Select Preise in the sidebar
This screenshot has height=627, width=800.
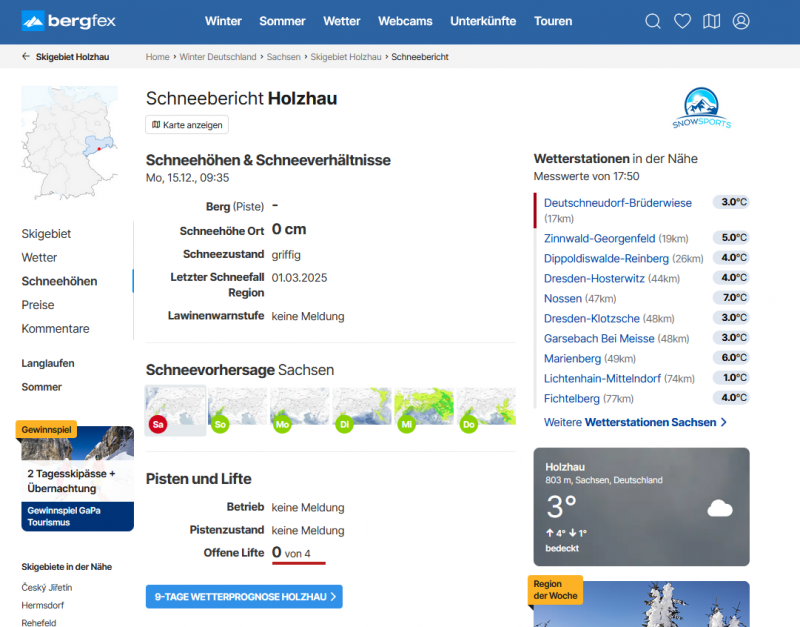[x=38, y=305]
